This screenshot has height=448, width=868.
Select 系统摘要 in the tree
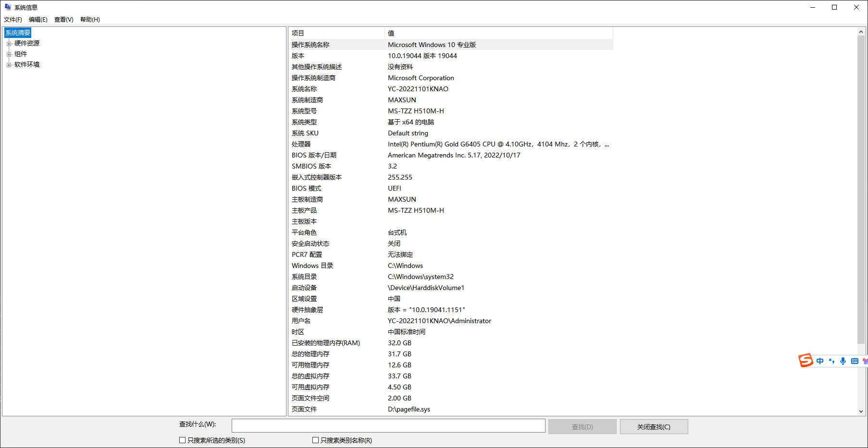[x=18, y=33]
